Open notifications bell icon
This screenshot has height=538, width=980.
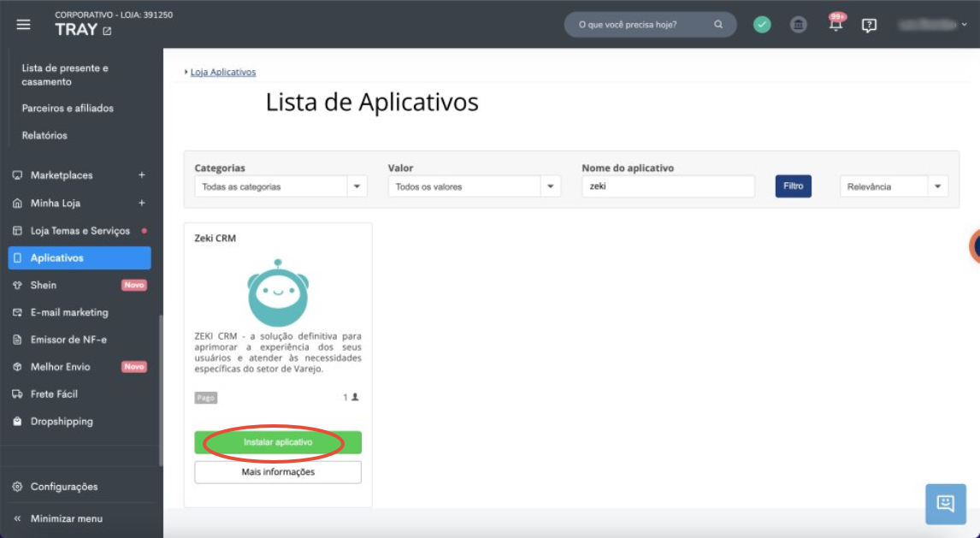[835, 24]
